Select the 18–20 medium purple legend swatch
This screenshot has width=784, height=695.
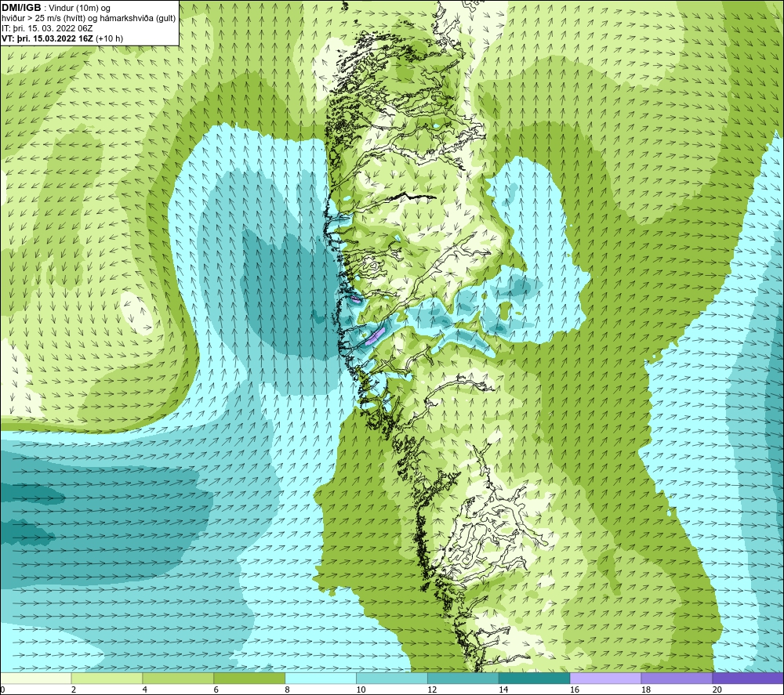677,678
